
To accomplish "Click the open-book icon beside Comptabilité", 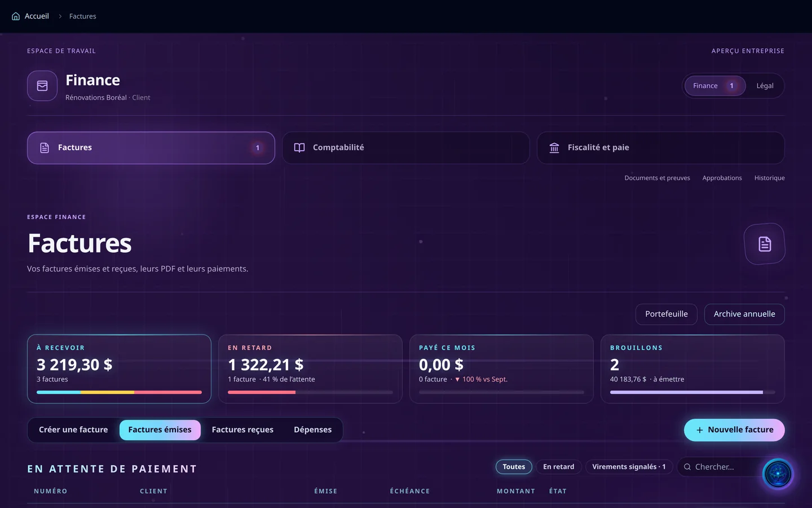I will (x=299, y=148).
